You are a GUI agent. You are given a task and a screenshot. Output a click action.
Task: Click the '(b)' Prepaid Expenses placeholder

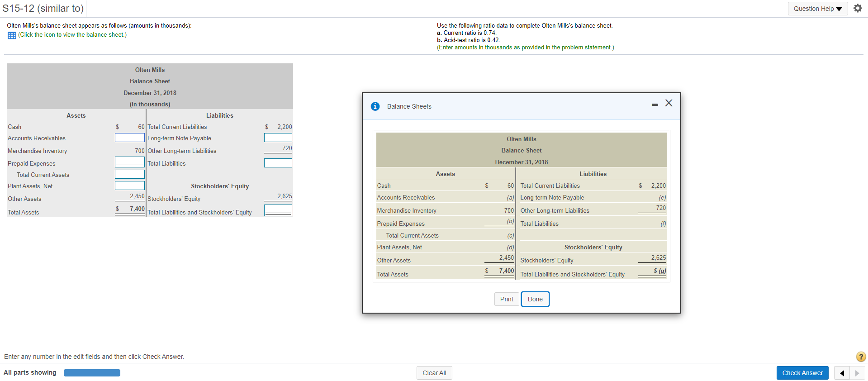(510, 221)
